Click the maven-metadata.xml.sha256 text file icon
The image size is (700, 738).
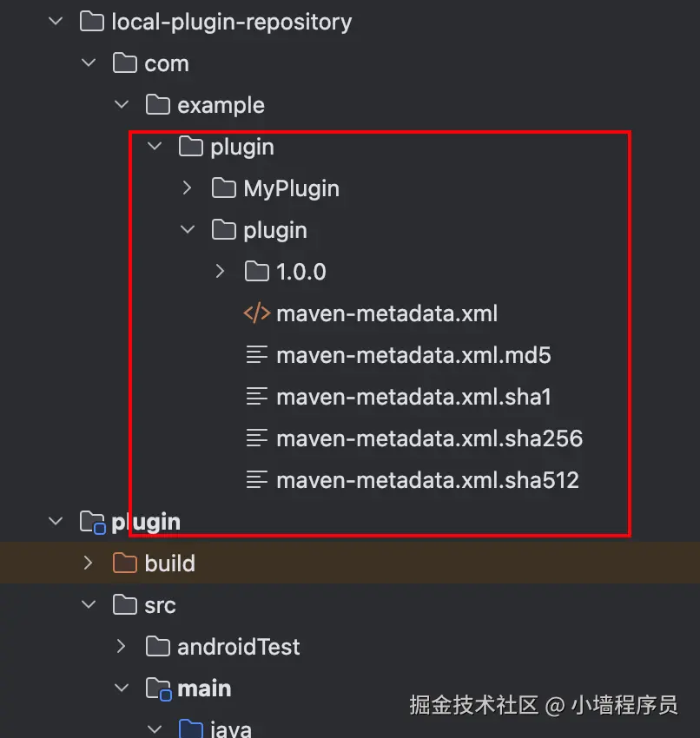pyautogui.click(x=257, y=438)
